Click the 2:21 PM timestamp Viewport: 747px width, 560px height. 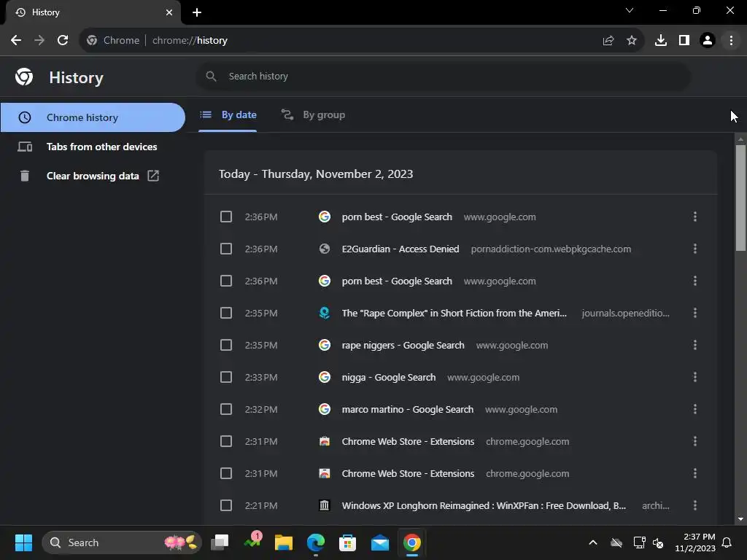pos(261,506)
